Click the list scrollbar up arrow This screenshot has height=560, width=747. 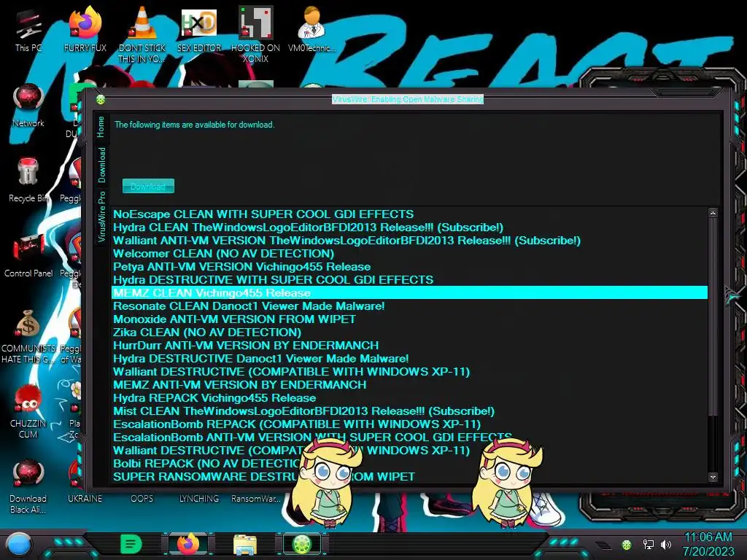(713, 213)
